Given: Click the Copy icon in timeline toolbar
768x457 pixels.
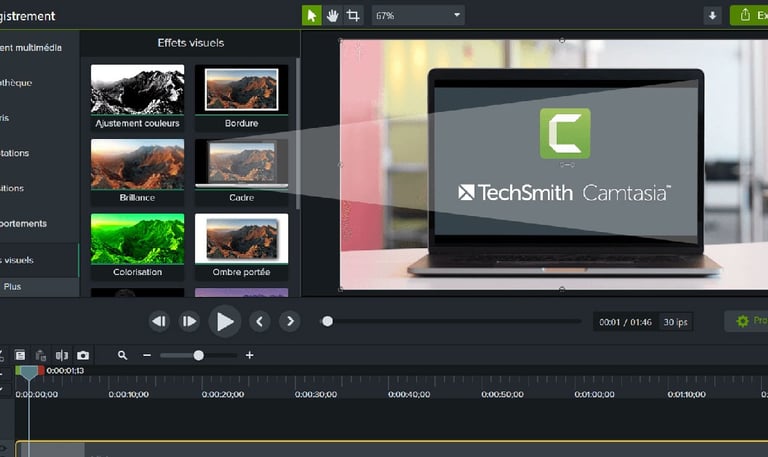Looking at the screenshot, I should pos(20,355).
